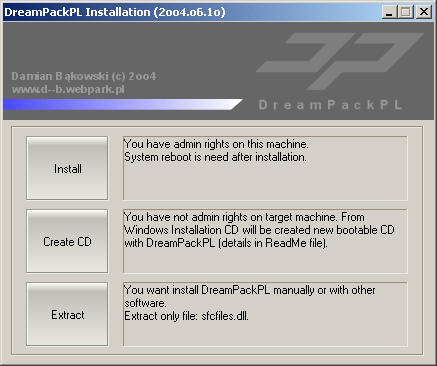The width and height of the screenshot is (437, 366).
Task: Close the DreamPackPL Installation window
Action: click(424, 12)
